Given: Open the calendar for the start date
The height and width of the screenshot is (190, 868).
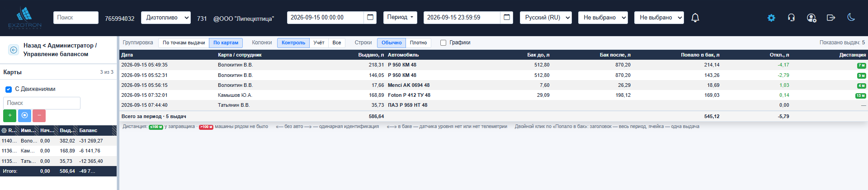Looking at the screenshot, I should [x=370, y=18].
